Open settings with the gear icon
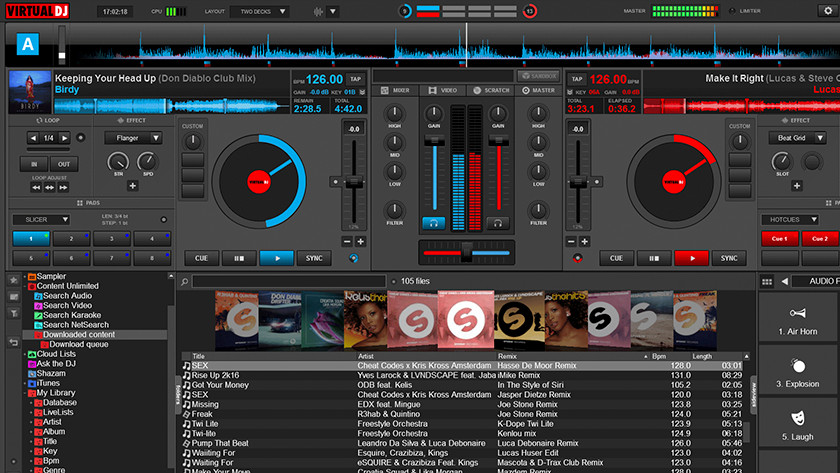 [x=828, y=11]
